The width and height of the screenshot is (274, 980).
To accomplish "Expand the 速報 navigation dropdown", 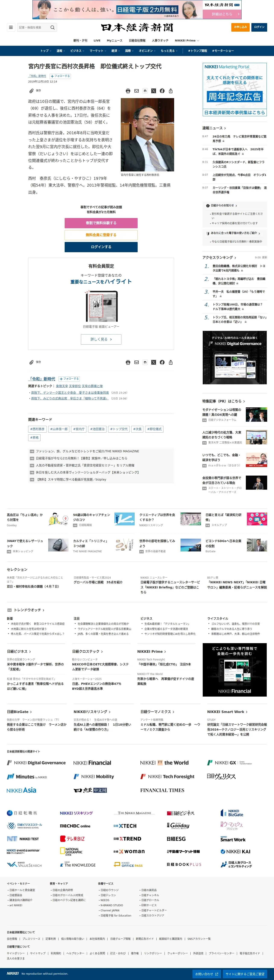I will 61,51.
